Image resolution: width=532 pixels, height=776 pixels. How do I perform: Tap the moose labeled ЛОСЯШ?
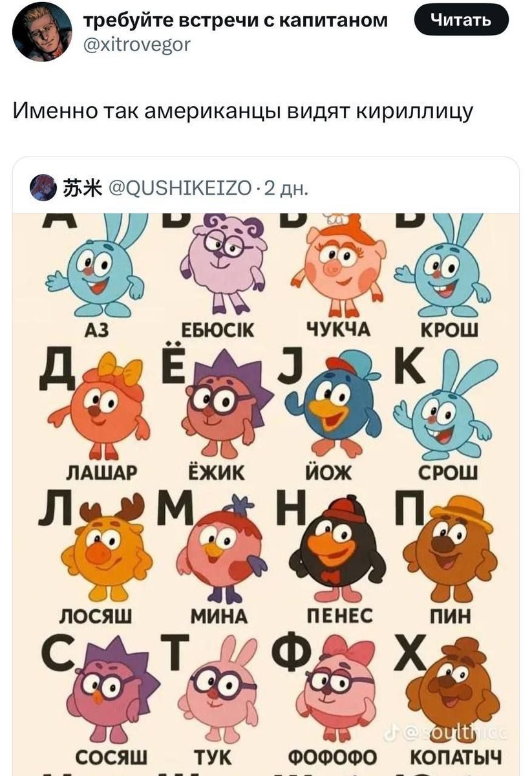pyautogui.click(x=107, y=548)
